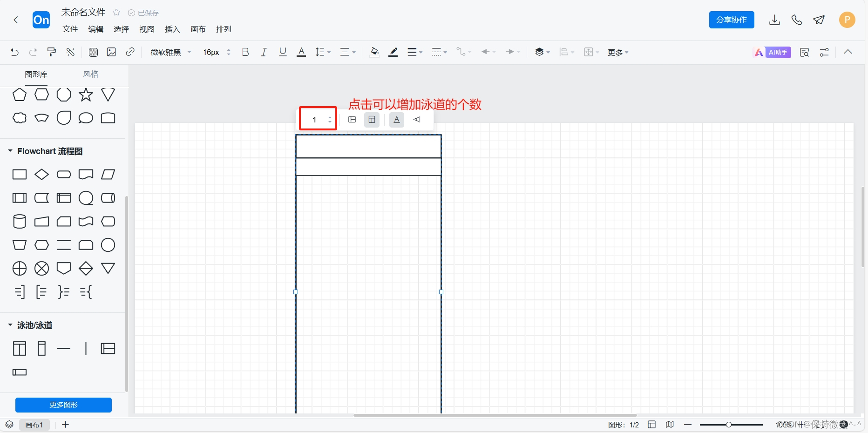Add a new canvas with plus

[66, 424]
